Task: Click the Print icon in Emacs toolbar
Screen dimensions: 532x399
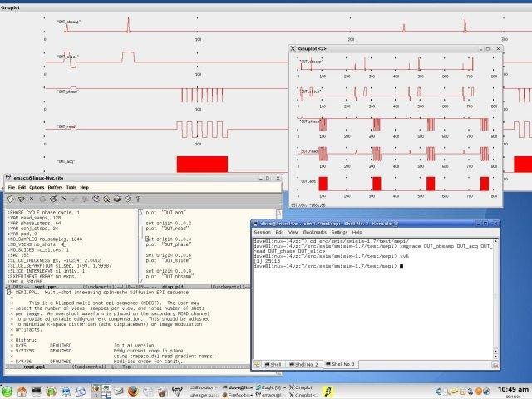Action: 117,199
